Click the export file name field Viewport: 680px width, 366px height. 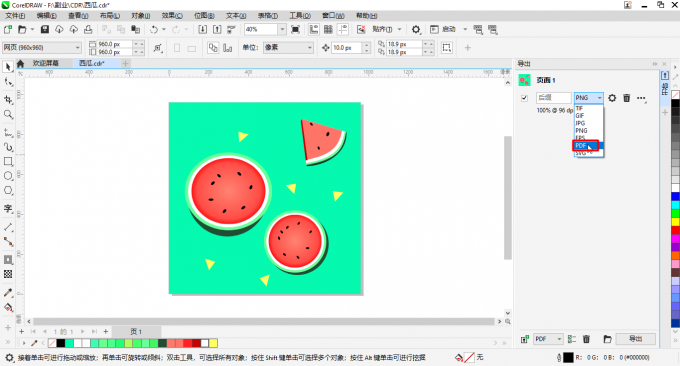click(554, 98)
